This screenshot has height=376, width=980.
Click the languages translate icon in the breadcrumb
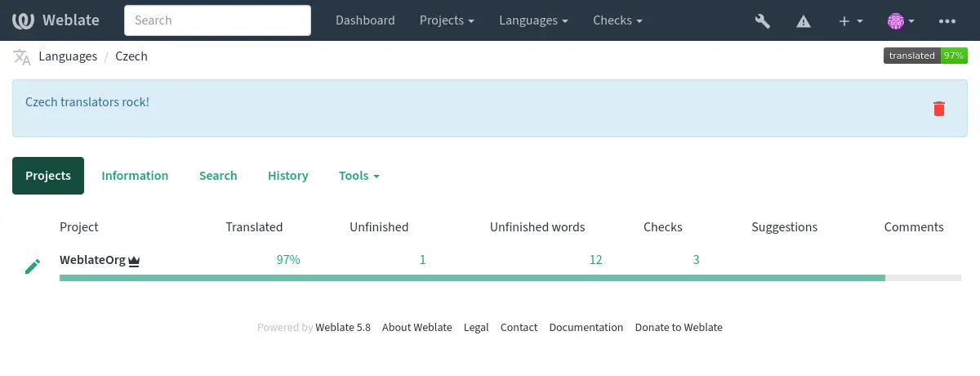pos(22,56)
